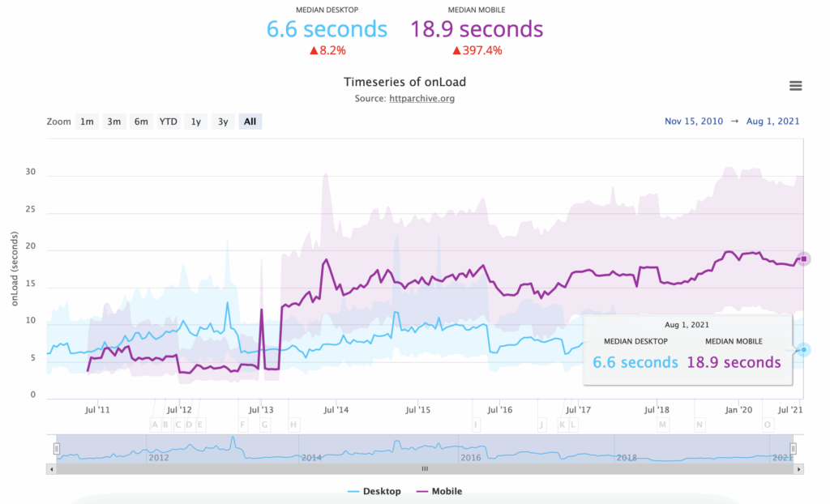Select the All zoom range
Screen dimensions: 830x504
[250, 122]
